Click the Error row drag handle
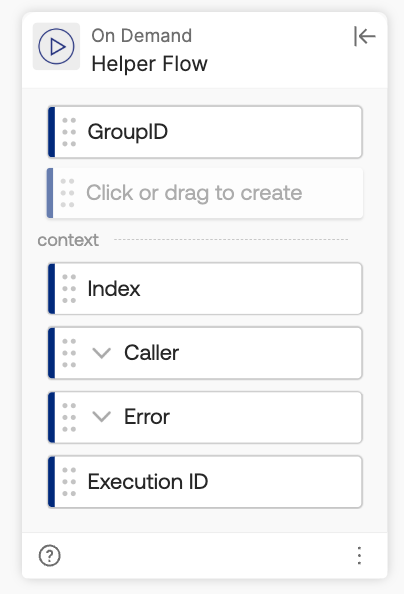The image size is (404, 594). [x=69, y=417]
